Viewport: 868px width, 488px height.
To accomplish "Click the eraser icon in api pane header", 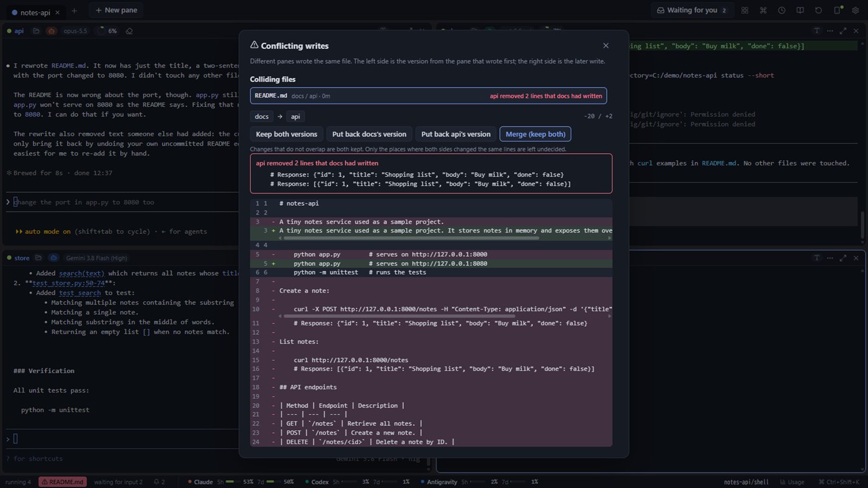I will (x=129, y=31).
